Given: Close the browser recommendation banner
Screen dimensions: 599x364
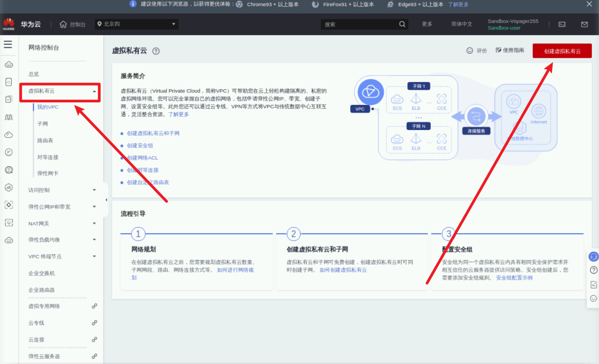Looking at the screenshot, I should (x=589, y=4).
